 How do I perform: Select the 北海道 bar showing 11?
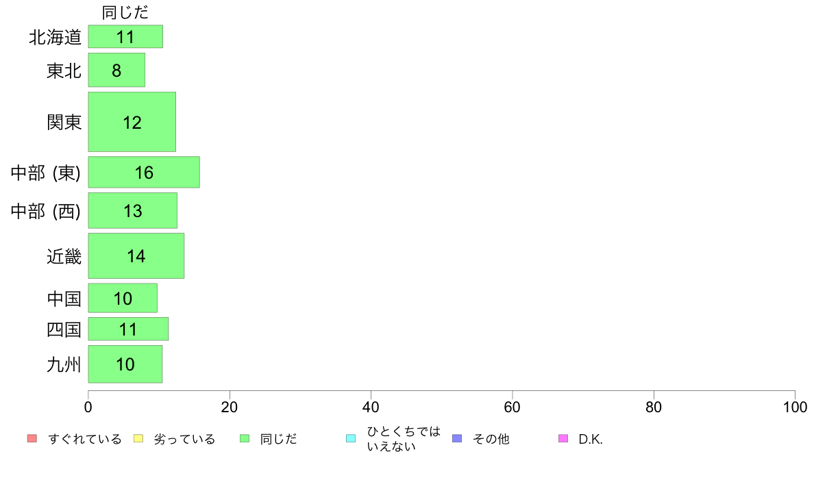pyautogui.click(x=125, y=36)
